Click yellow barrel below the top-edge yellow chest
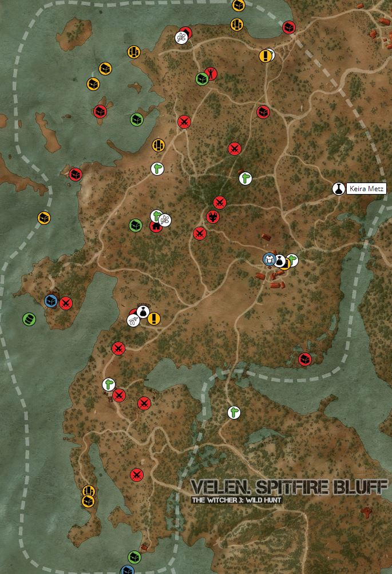 pyautogui.click(x=237, y=25)
